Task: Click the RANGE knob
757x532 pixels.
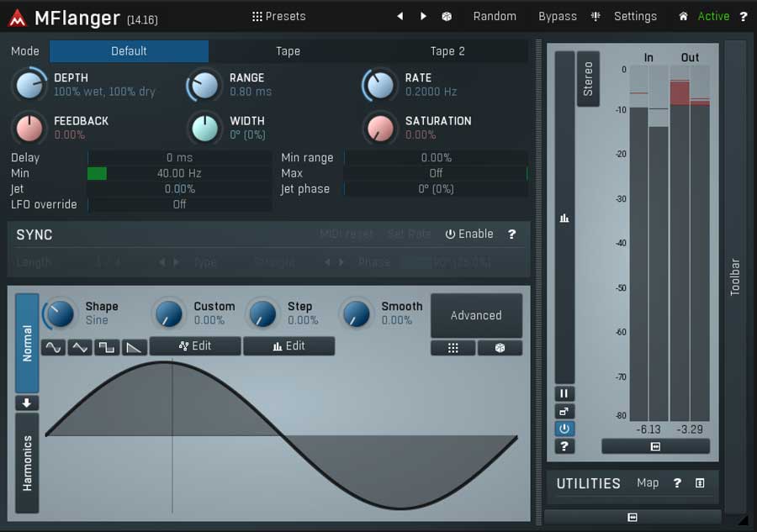Action: tap(204, 86)
